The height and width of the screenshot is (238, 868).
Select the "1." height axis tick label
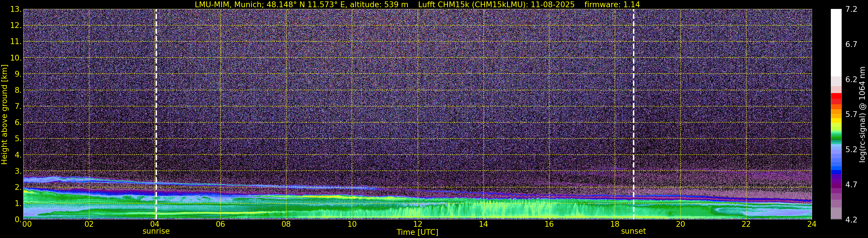(18, 203)
